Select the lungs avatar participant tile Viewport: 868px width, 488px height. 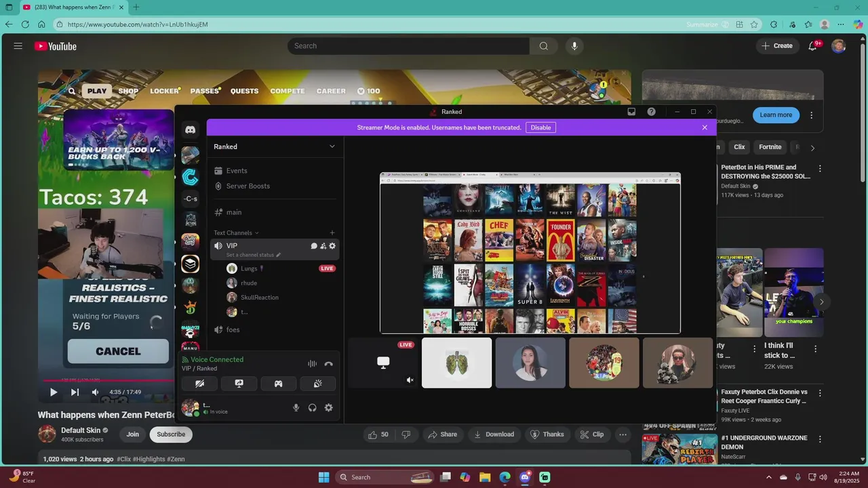click(456, 363)
